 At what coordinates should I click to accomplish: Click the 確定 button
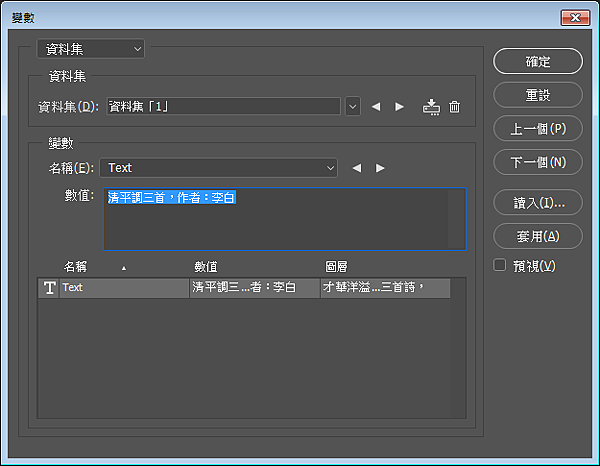click(538, 61)
